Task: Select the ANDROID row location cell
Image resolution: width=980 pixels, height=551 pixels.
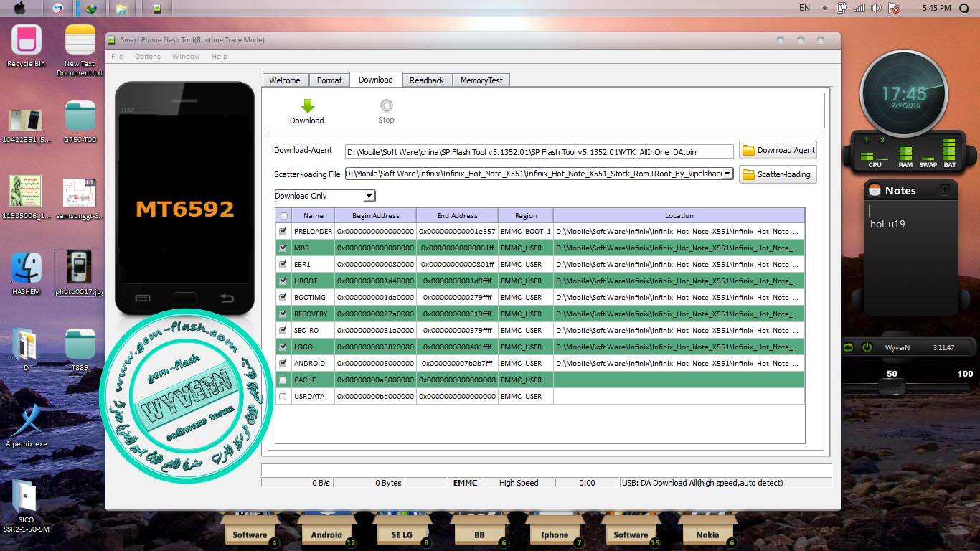Action: click(679, 363)
